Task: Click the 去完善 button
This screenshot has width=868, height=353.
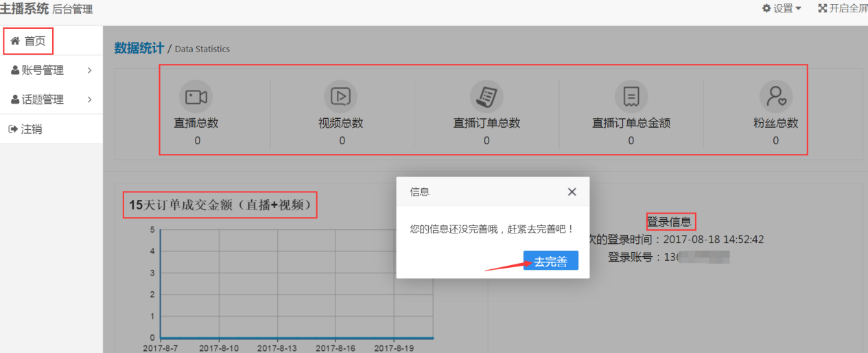Action: tap(551, 261)
